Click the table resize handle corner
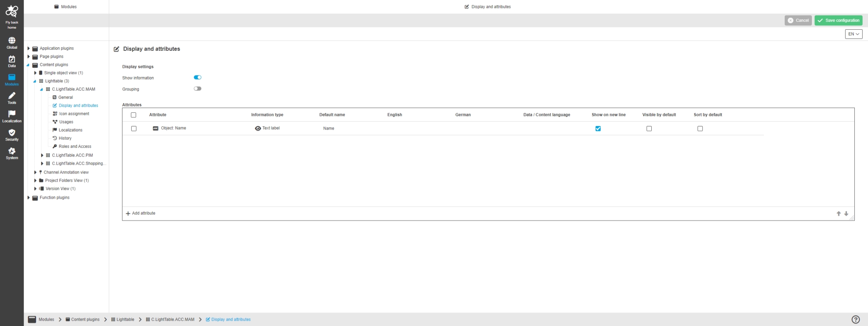868x326 pixels. coord(852,218)
